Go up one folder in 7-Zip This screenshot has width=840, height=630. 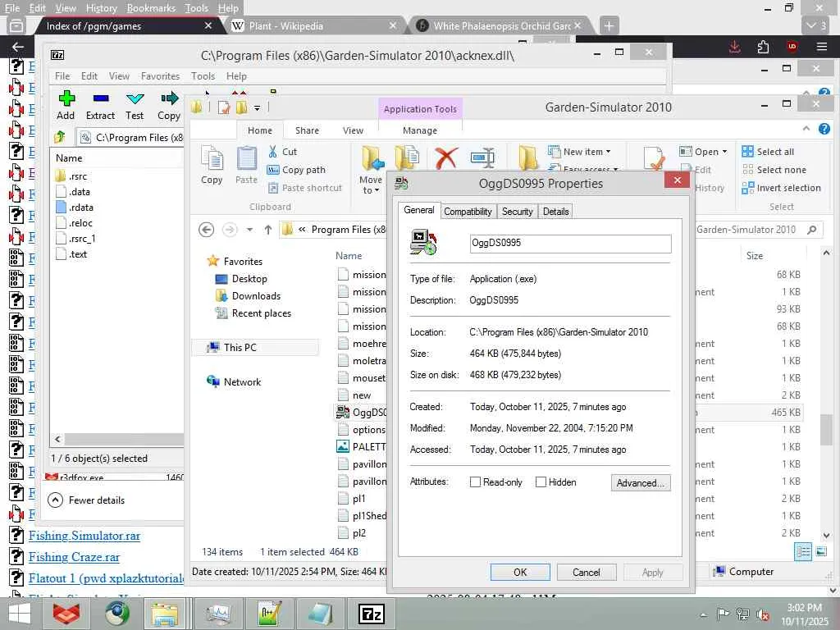pos(59,137)
